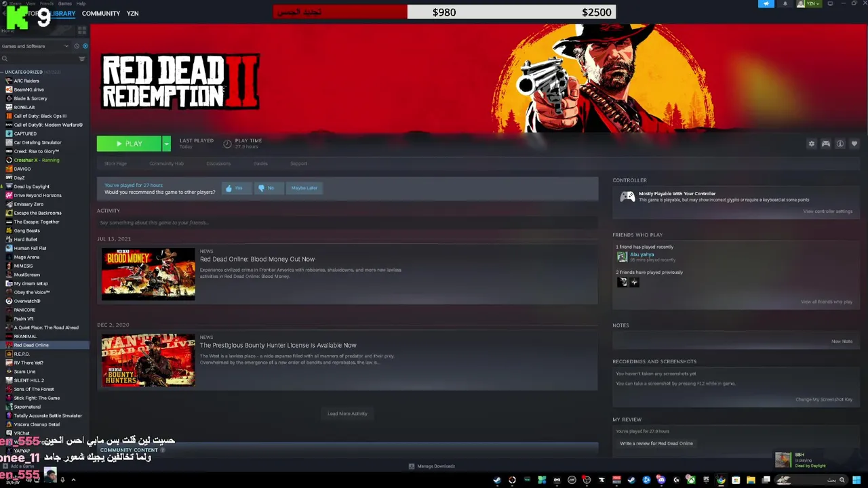Open Bounty Hunters news thumbnail
The width and height of the screenshot is (868, 488).
[149, 360]
